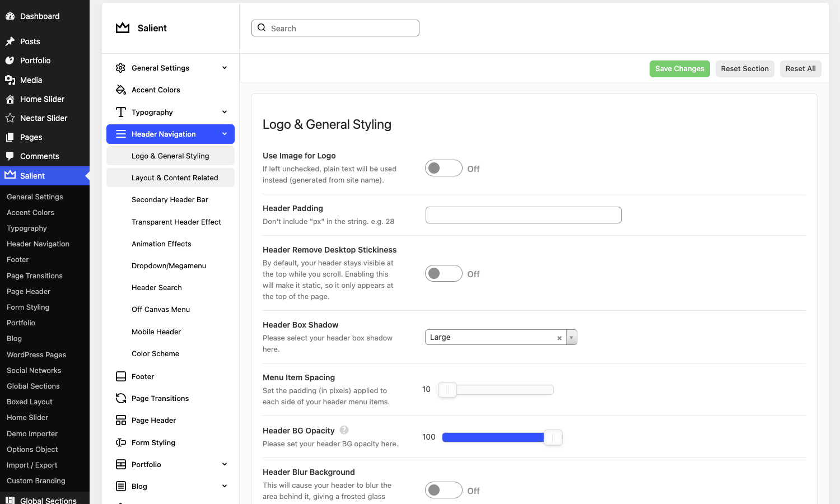Toggle Header Remove Desktop Stickiness switch

(444, 273)
